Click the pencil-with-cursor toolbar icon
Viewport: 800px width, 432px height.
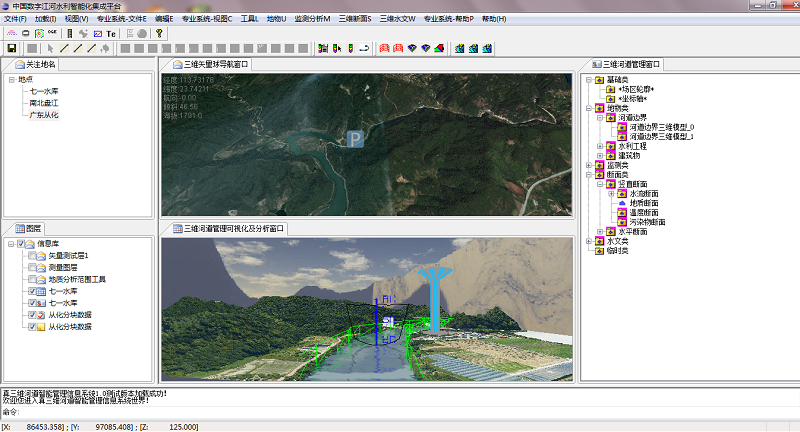(337, 48)
